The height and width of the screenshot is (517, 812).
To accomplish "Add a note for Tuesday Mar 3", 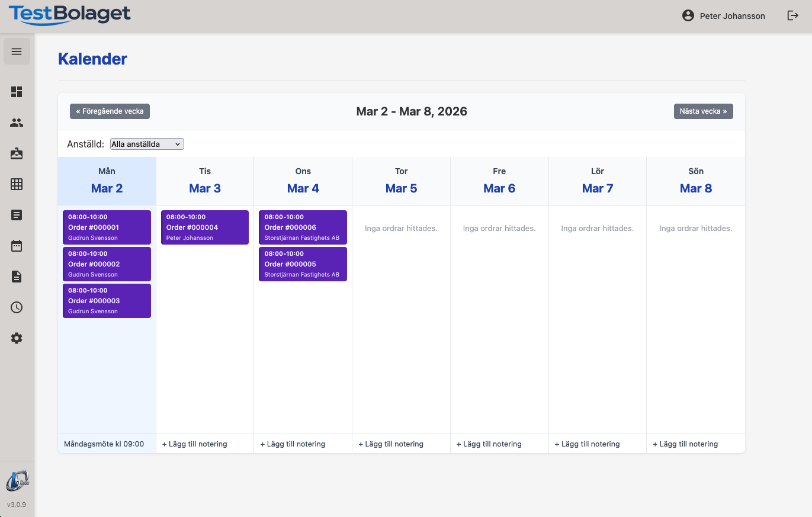I will click(195, 444).
